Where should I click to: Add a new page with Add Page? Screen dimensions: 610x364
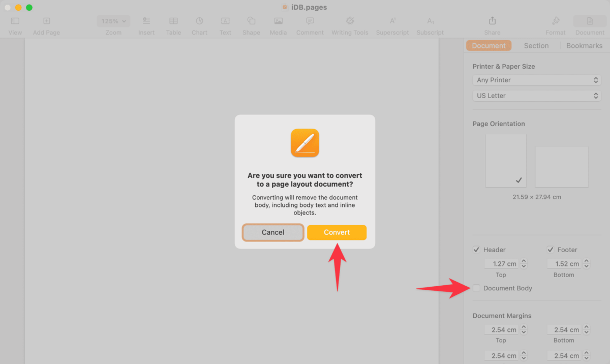click(x=46, y=25)
